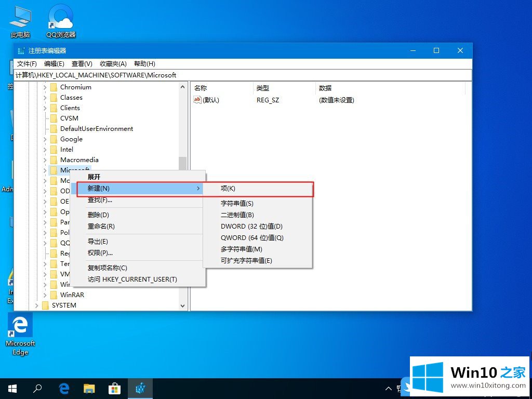The width and height of the screenshot is (532, 399).
Task: Click the DefaultUserEnvironment folder icon
Action: (x=54, y=129)
